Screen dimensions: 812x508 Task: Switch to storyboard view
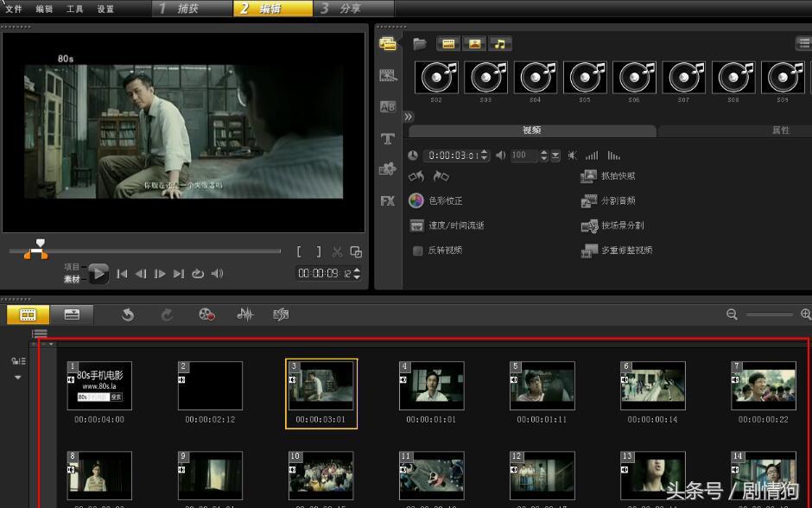pos(28,314)
